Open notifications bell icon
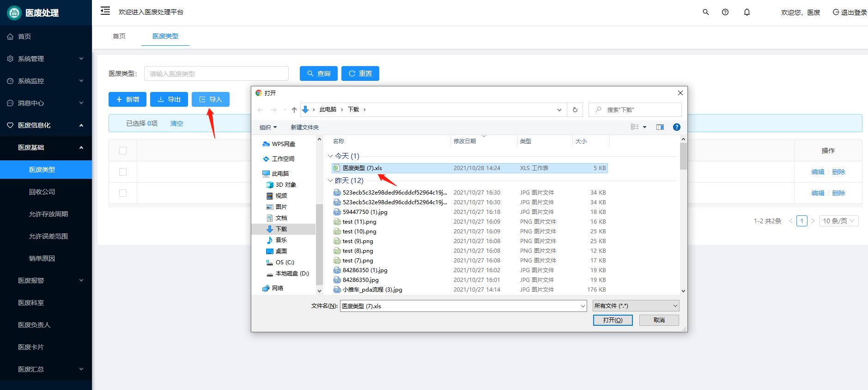This screenshot has height=390, width=868. click(x=747, y=12)
